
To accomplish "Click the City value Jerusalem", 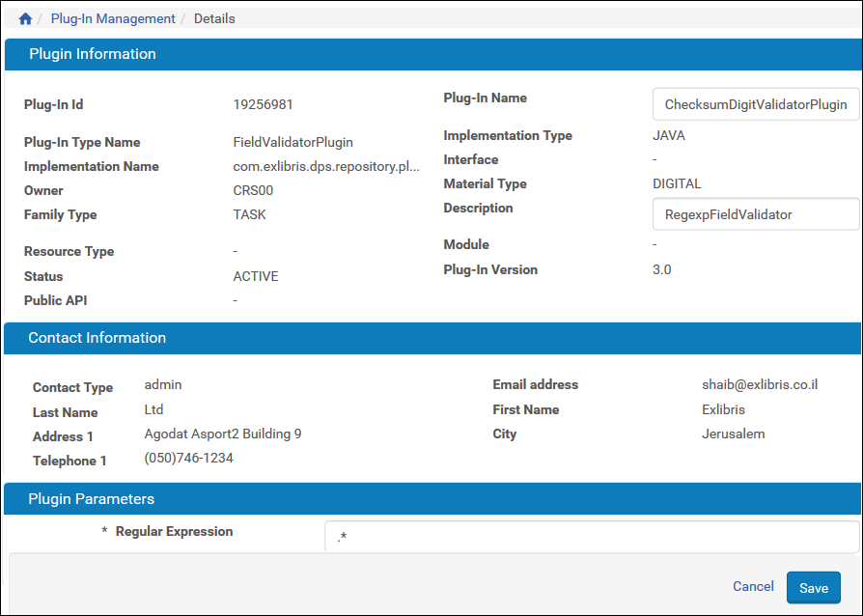I will tap(733, 434).
